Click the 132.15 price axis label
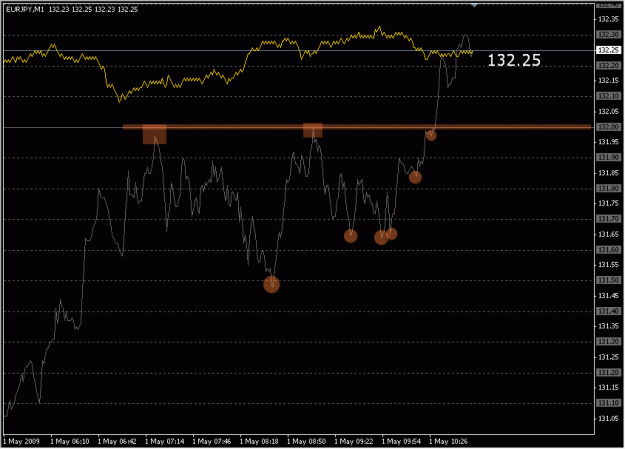625x449 pixels. (609, 81)
